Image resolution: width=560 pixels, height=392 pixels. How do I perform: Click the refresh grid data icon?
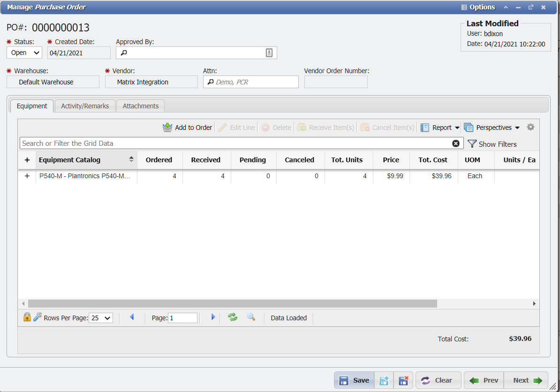pos(233,317)
